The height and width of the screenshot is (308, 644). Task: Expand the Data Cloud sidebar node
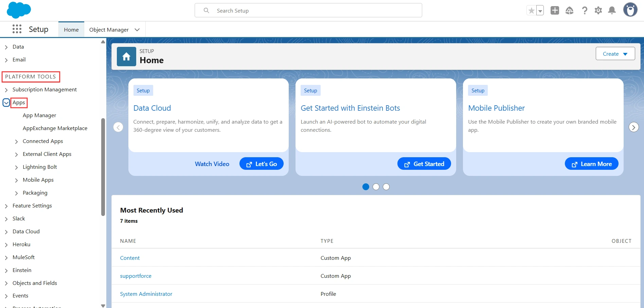tap(6, 232)
